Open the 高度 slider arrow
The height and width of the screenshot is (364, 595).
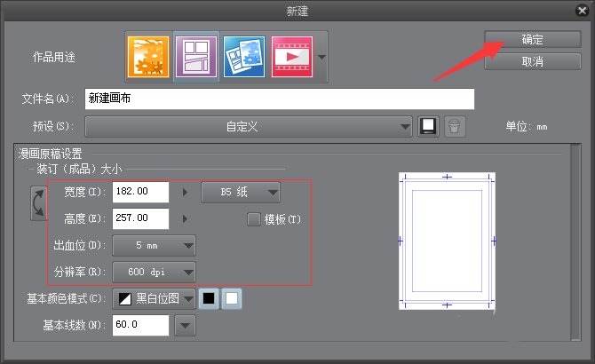coord(185,218)
